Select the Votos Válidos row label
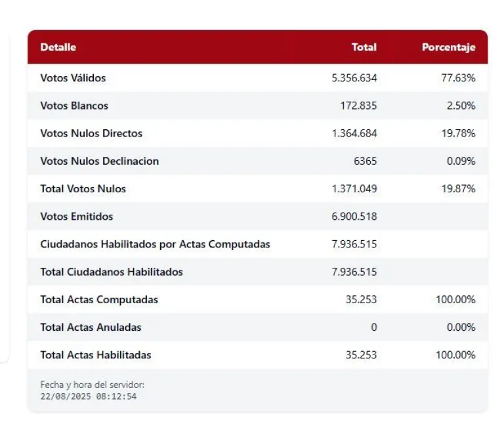This screenshot has height=424, width=504. pyautogui.click(x=73, y=78)
